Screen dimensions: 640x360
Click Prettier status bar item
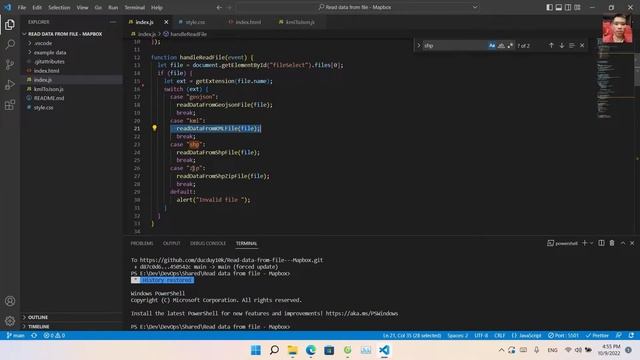[597, 336]
